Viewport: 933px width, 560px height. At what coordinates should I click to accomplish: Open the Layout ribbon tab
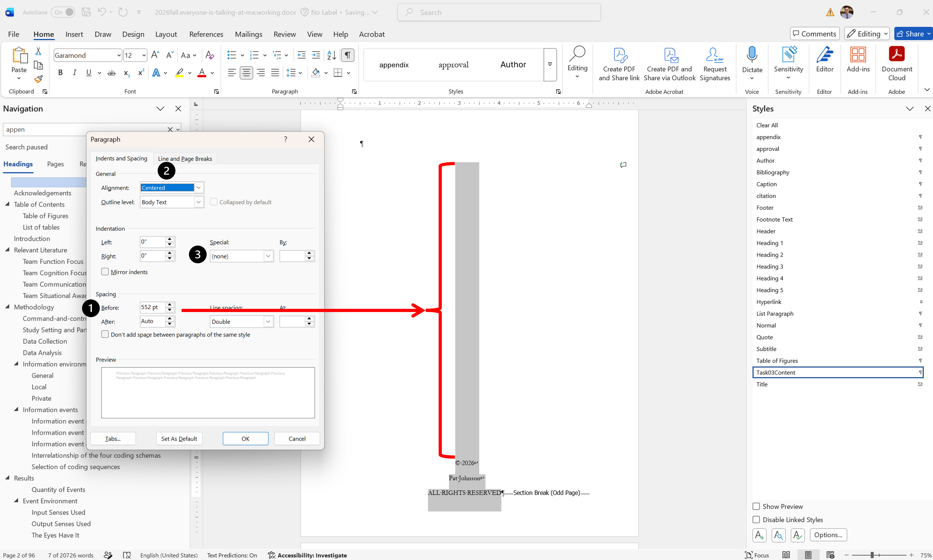[x=166, y=34]
